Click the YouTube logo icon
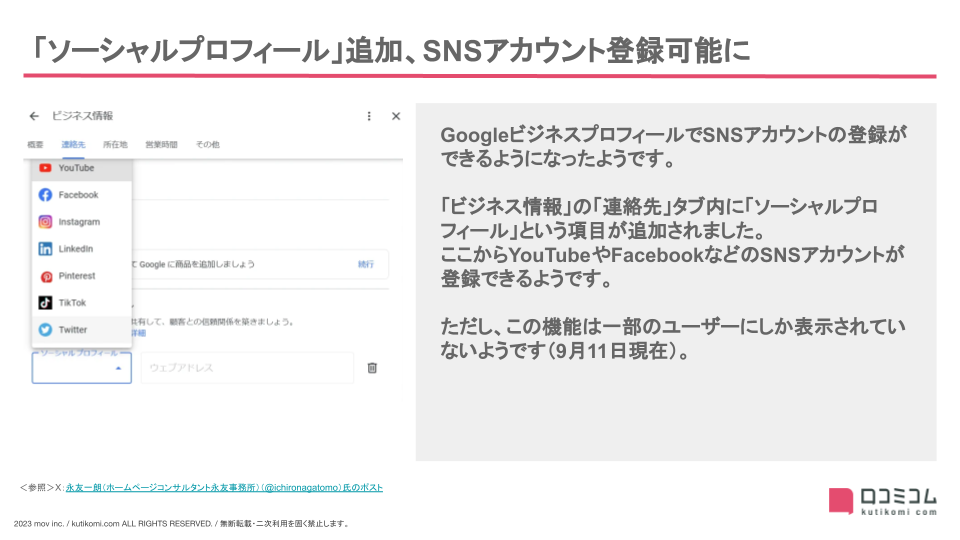Image resolution: width=960 pixels, height=540 pixels. tap(45, 168)
